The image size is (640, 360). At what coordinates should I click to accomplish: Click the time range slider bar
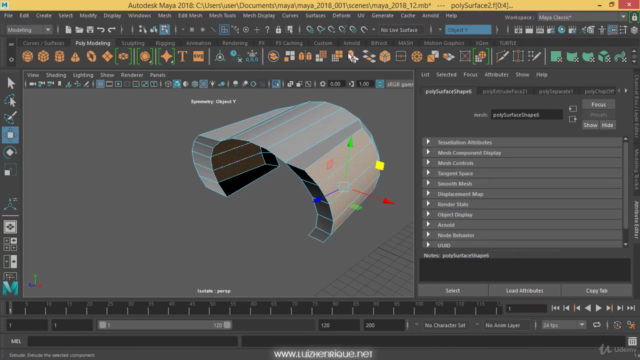click(164, 325)
